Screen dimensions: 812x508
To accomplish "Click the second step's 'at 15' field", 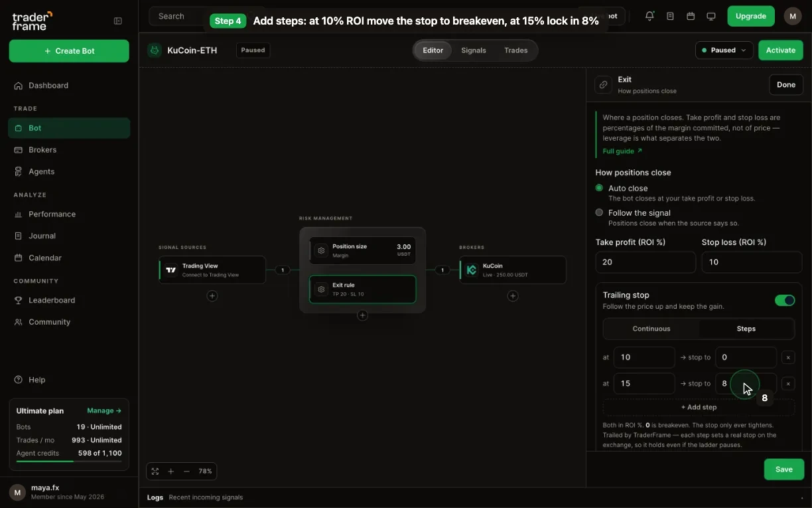I will pos(644,383).
